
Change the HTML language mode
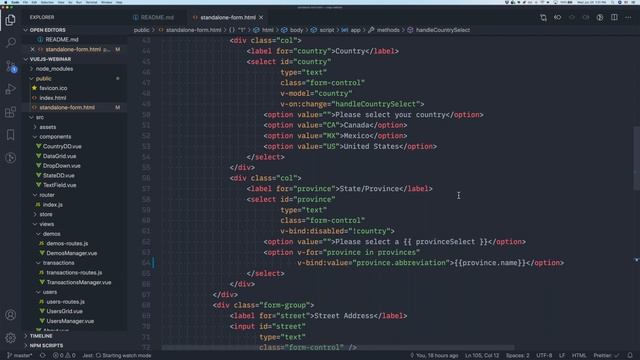point(578,356)
